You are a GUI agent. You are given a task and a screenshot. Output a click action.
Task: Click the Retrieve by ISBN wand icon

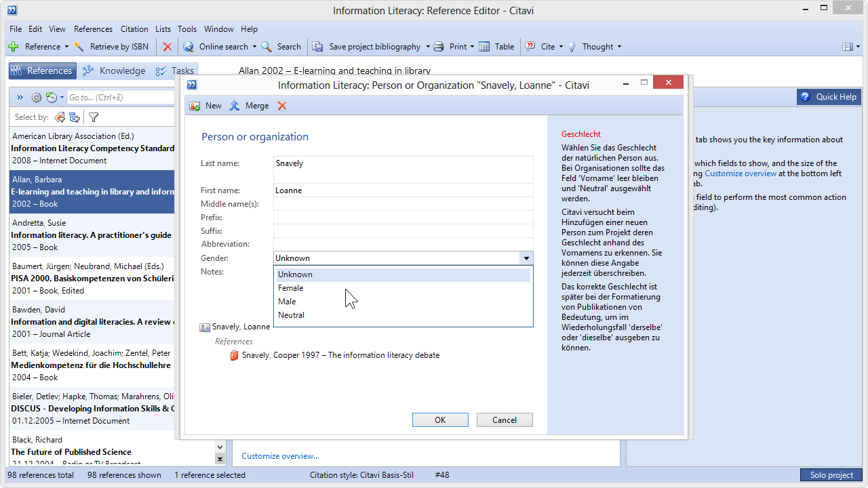click(x=79, y=47)
